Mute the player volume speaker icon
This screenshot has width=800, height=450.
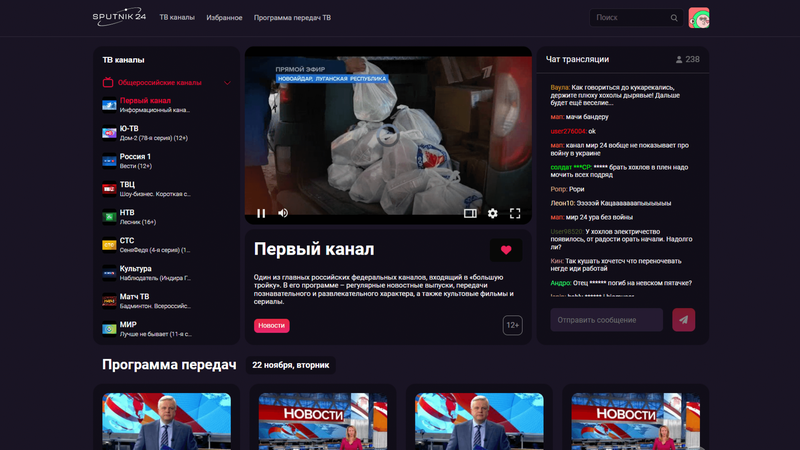coord(283,213)
